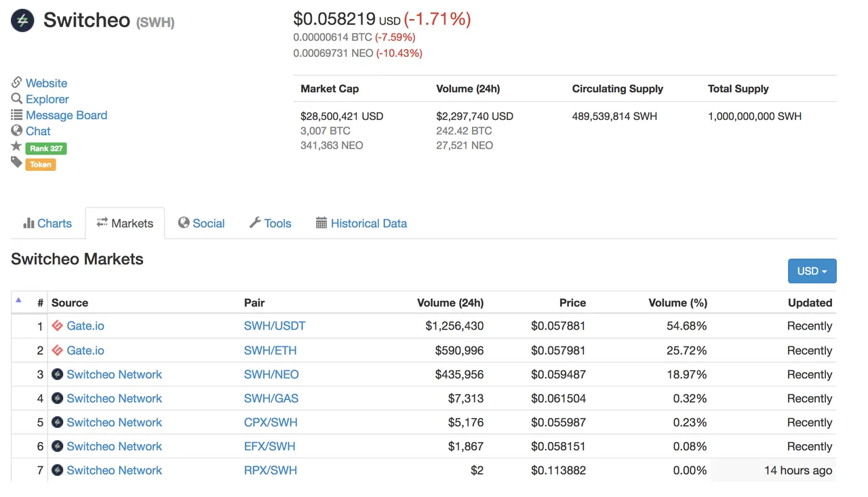868x497 pixels.
Task: Click the globe icon beside Chat
Action: point(17,131)
